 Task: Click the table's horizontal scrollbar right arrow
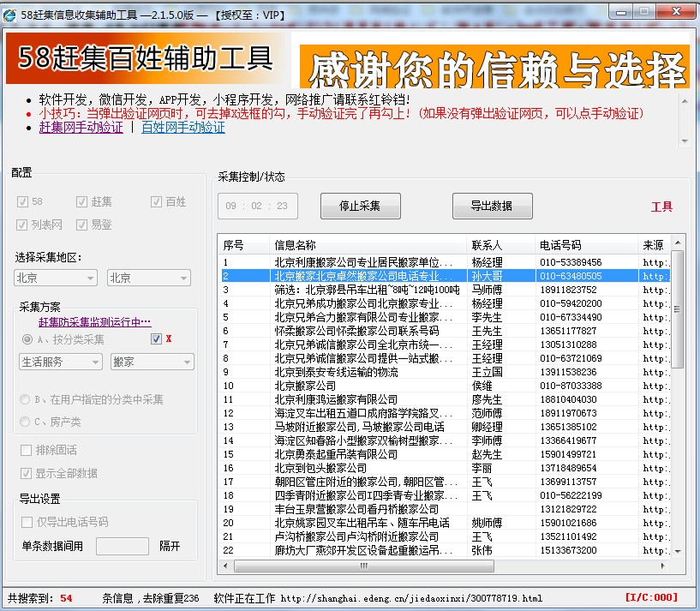pos(663,566)
